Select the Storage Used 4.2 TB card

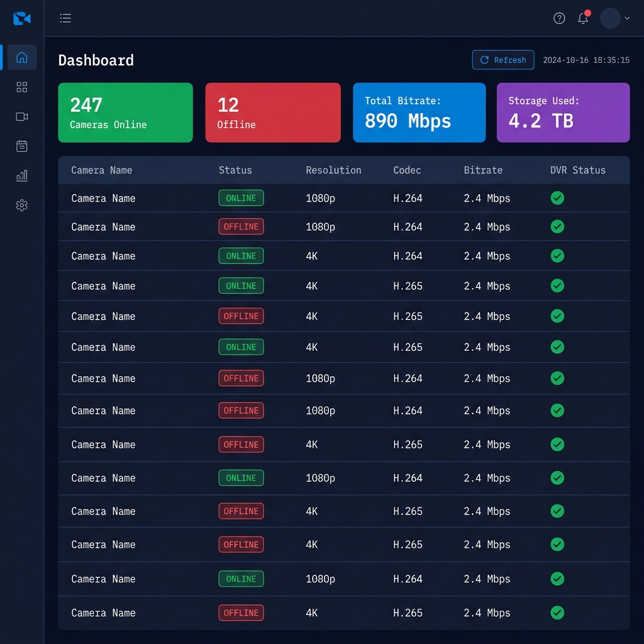coord(563,113)
